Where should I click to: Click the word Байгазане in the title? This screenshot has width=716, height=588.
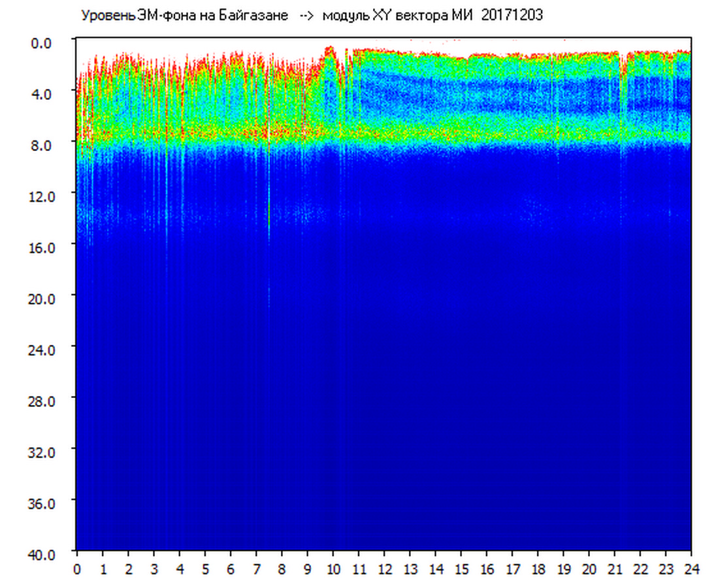(x=258, y=16)
